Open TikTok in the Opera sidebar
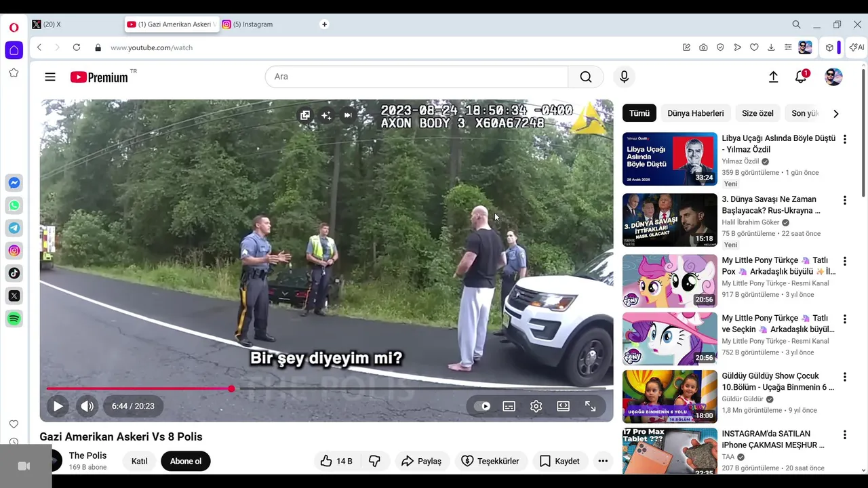The image size is (868, 488). click(14, 273)
